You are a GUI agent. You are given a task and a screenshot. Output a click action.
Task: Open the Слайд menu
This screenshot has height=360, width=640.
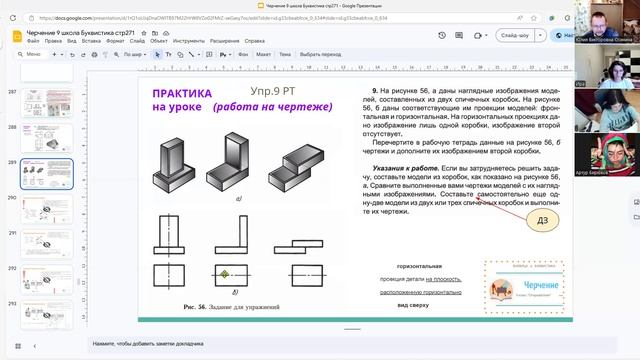137,41
